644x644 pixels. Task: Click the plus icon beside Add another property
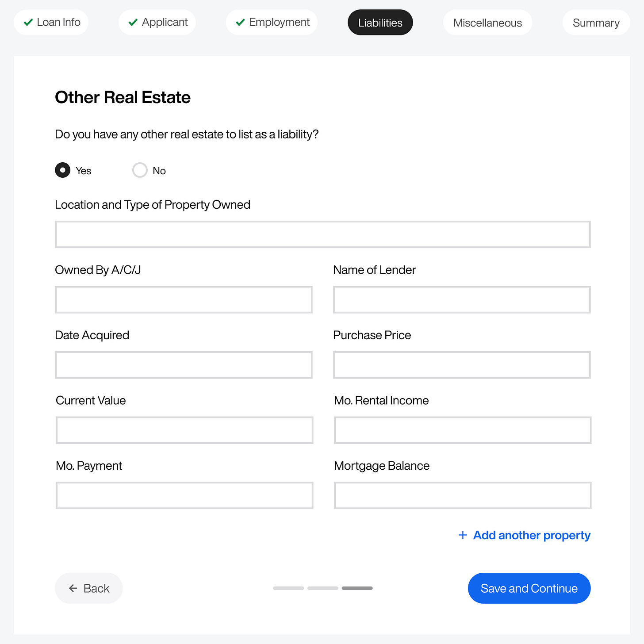pos(463,535)
